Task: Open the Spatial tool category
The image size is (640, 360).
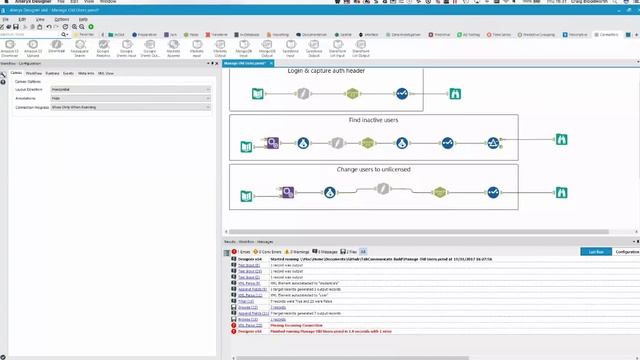Action: coord(343,35)
